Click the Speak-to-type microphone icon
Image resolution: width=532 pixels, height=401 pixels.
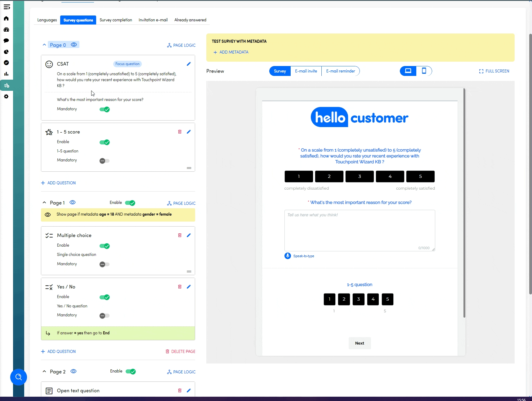point(288,256)
